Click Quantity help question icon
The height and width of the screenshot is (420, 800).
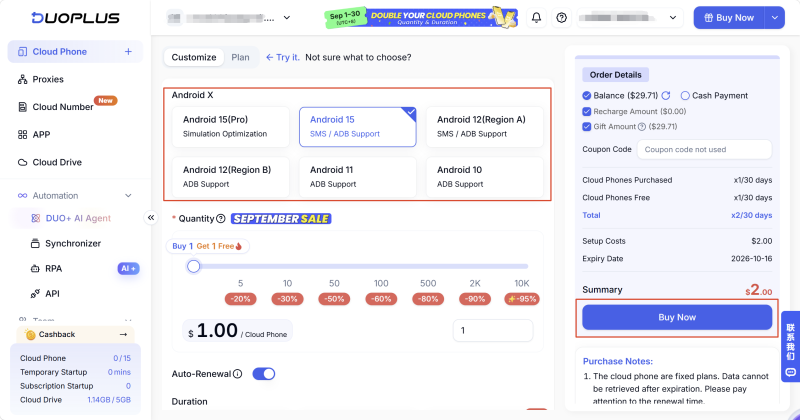tap(220, 218)
